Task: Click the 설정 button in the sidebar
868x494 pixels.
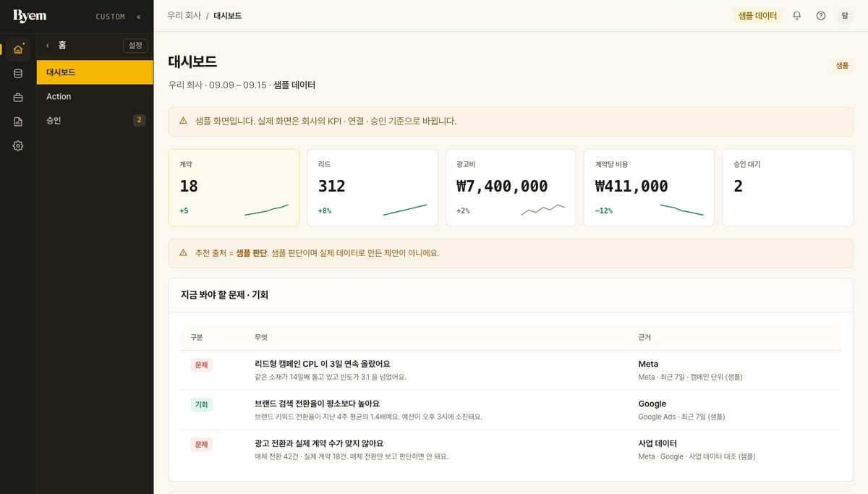Action: click(135, 46)
